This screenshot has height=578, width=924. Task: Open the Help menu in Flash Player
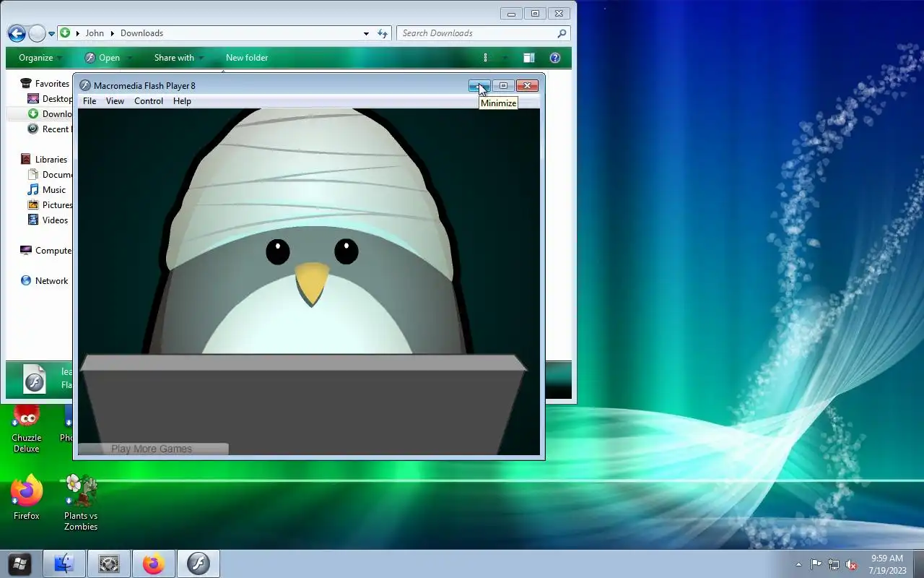(x=182, y=101)
